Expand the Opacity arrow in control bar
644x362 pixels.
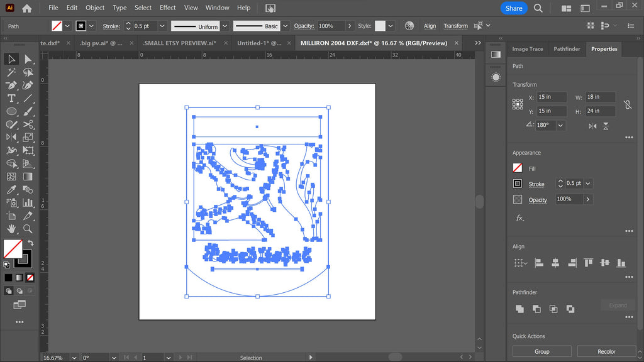coord(350,26)
